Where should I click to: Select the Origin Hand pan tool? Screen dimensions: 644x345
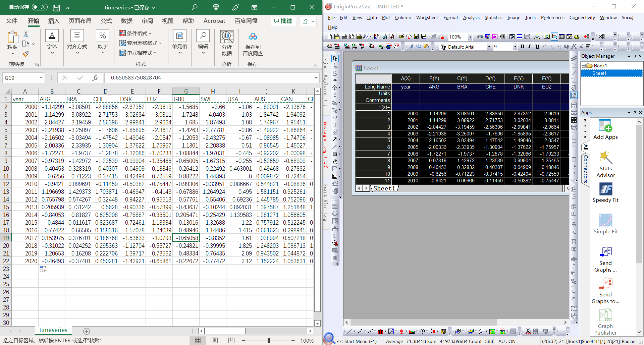(335, 162)
